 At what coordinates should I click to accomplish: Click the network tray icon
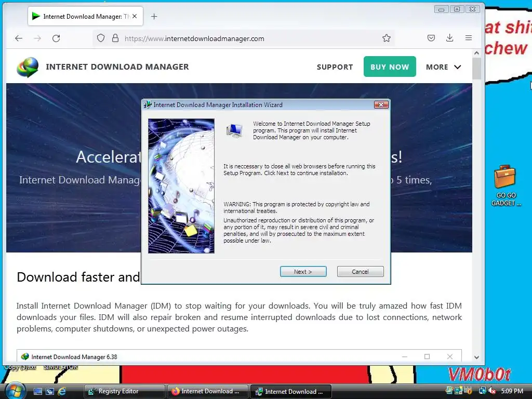482,391
